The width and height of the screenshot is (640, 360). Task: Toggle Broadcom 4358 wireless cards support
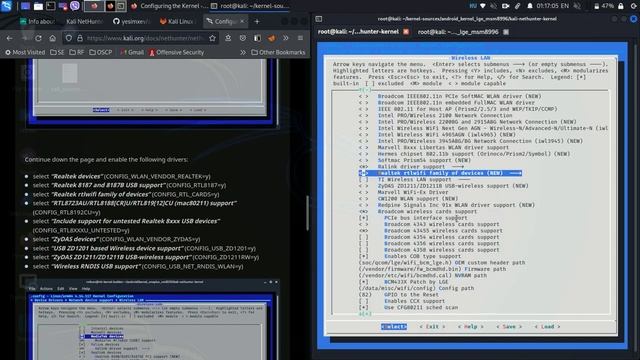[x=429, y=250]
